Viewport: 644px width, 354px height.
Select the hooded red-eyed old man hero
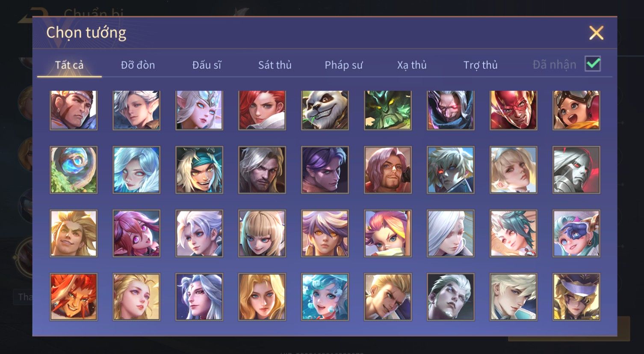451,110
